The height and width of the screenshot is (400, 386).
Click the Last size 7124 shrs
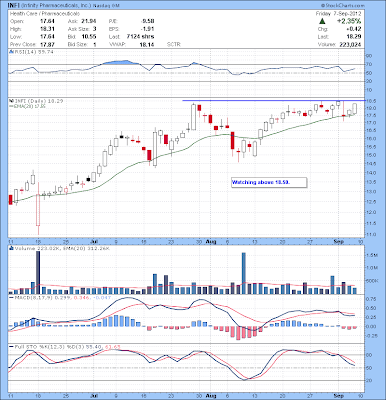pyautogui.click(x=140, y=36)
